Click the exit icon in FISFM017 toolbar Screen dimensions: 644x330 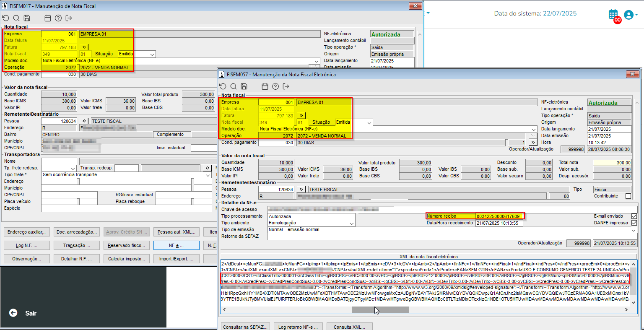point(69,18)
